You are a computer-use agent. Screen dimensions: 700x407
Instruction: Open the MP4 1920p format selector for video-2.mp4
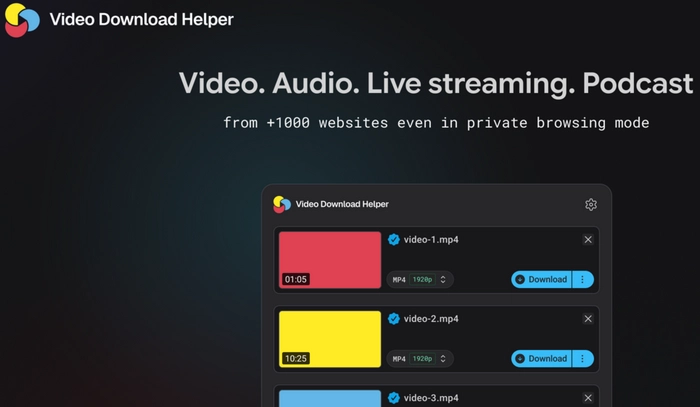click(x=420, y=358)
